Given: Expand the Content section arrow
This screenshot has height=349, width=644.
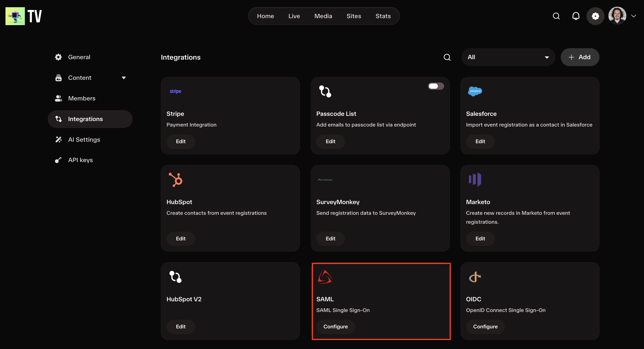Looking at the screenshot, I should pos(124,78).
